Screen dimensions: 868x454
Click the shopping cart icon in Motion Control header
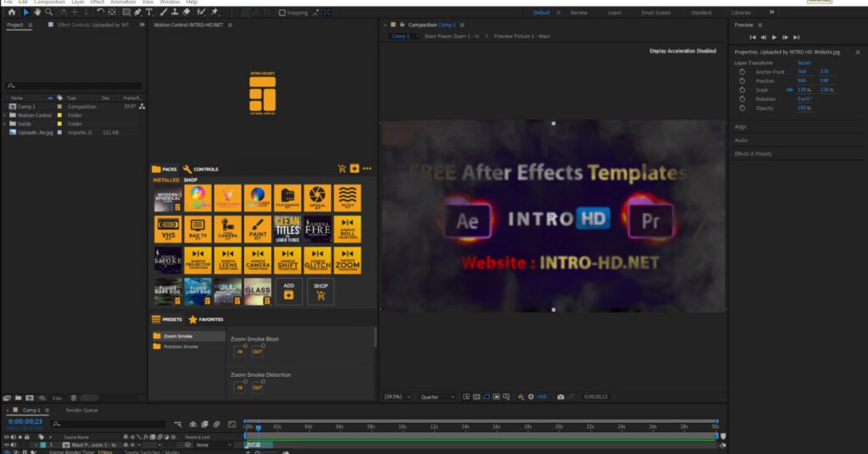(342, 169)
